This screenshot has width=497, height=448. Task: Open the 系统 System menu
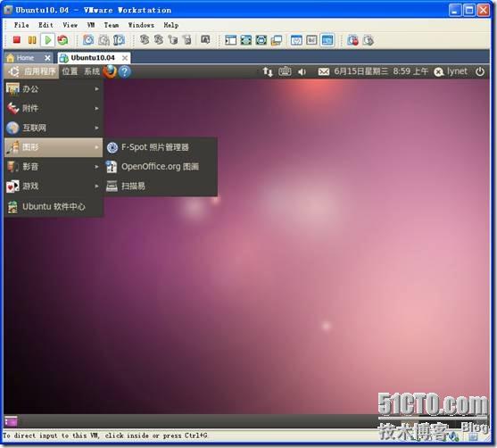[x=92, y=71]
